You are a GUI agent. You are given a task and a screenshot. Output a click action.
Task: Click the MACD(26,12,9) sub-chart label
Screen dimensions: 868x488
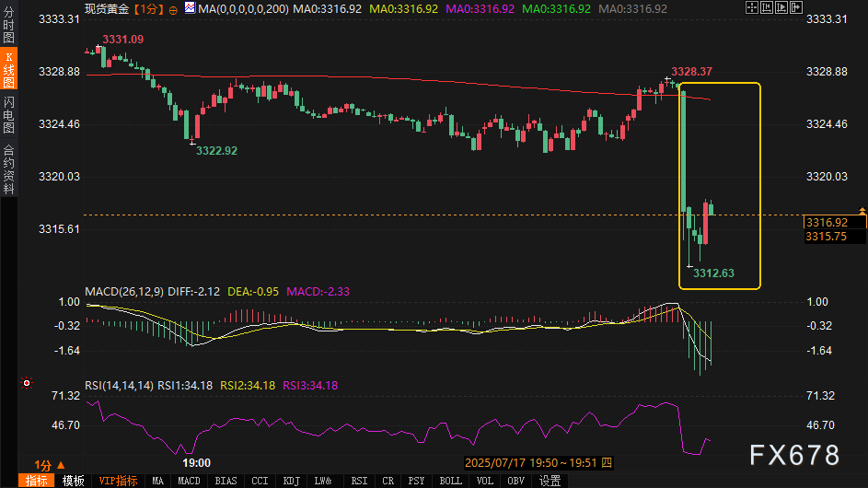pyautogui.click(x=125, y=291)
